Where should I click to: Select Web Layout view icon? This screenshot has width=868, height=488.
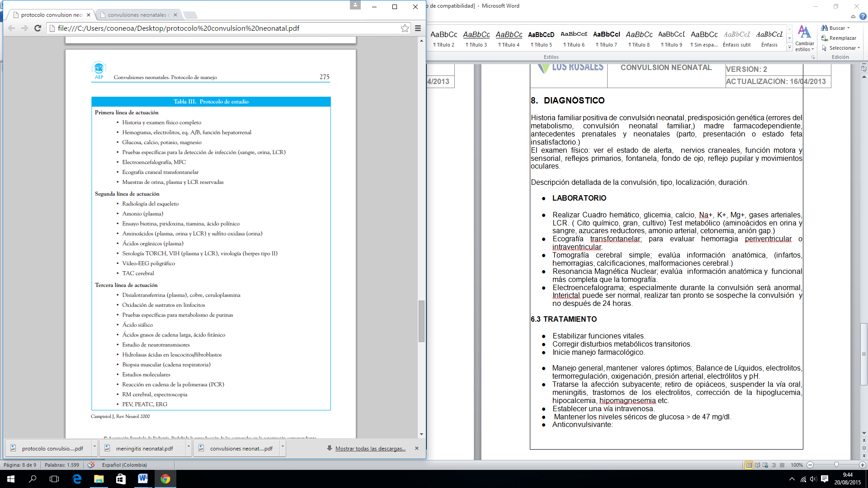click(x=765, y=465)
